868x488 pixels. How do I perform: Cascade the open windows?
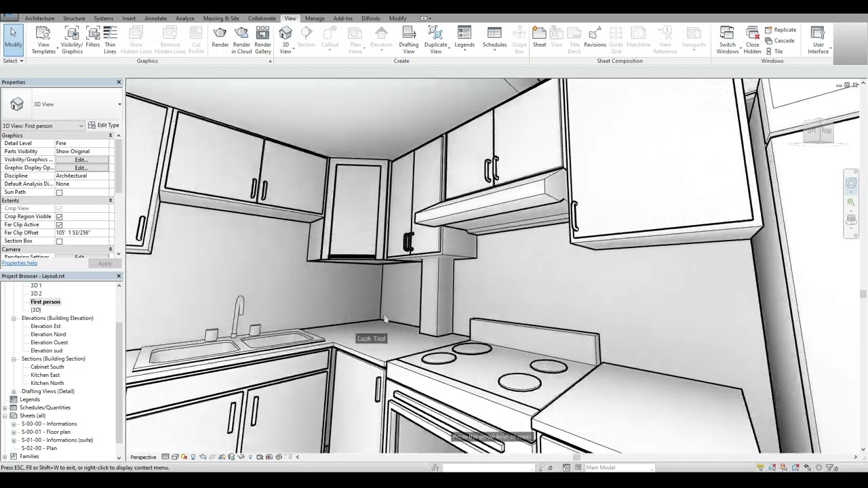pyautogui.click(x=780, y=41)
